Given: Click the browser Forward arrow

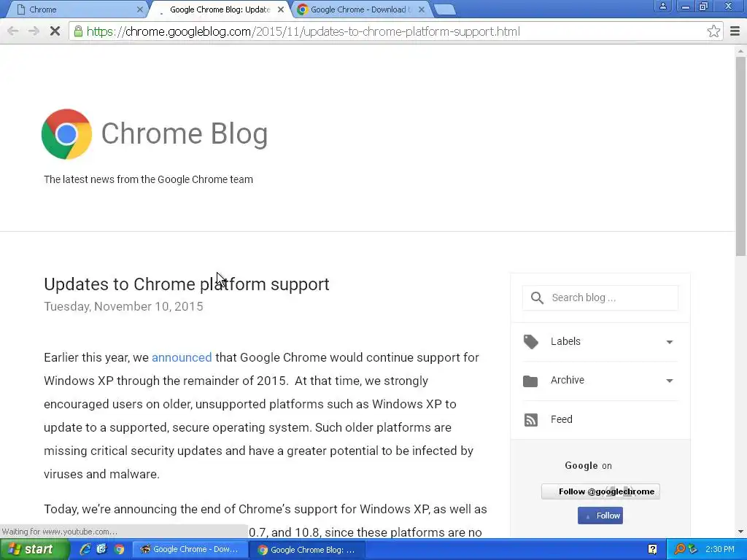Looking at the screenshot, I should [34, 31].
